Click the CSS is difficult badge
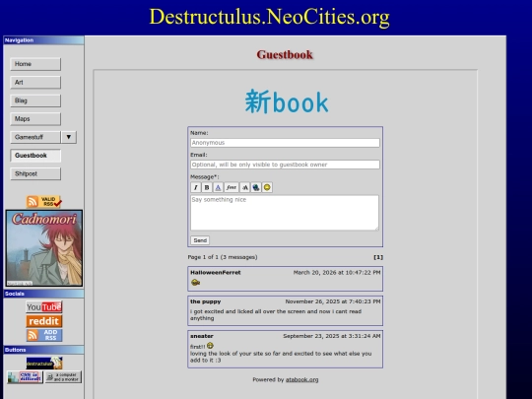Image resolution: width=532 pixels, height=399 pixels. click(x=25, y=377)
